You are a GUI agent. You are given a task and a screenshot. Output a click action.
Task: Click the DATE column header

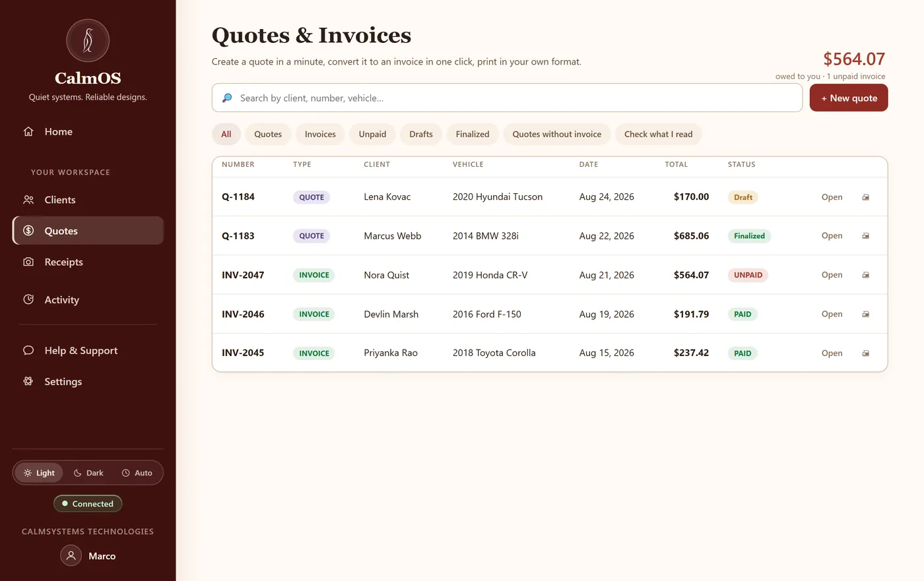click(x=589, y=164)
